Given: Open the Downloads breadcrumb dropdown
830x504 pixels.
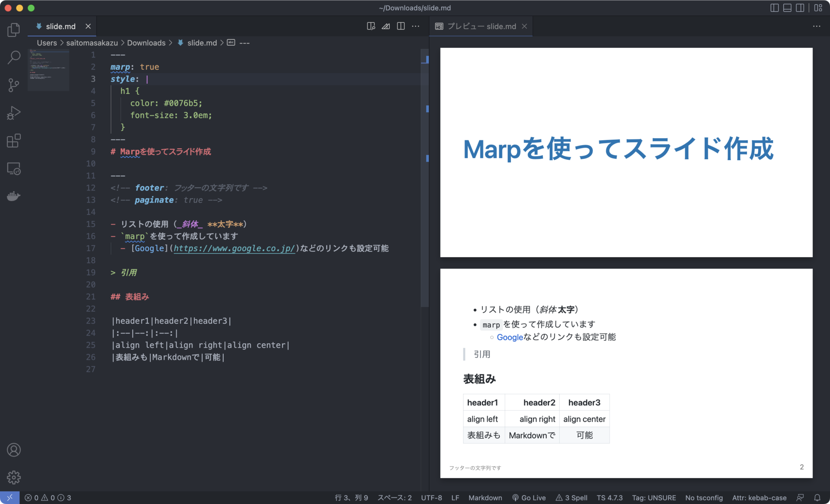Looking at the screenshot, I should tap(146, 43).
